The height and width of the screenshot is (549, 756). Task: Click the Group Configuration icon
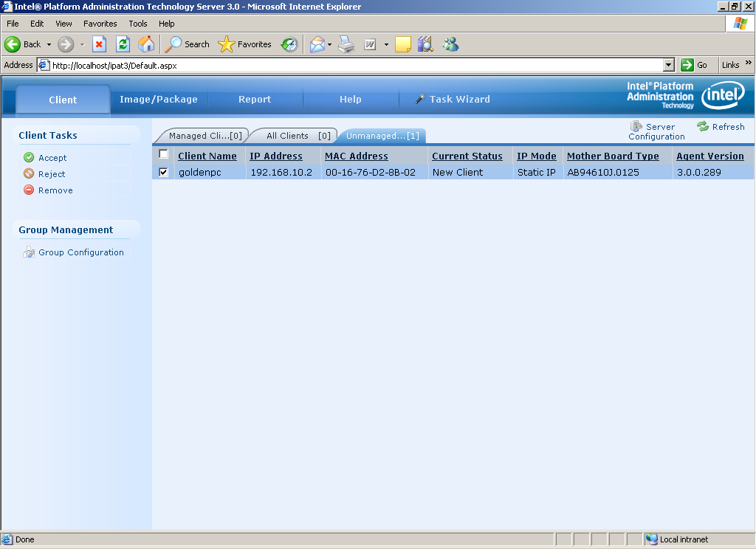click(x=29, y=252)
